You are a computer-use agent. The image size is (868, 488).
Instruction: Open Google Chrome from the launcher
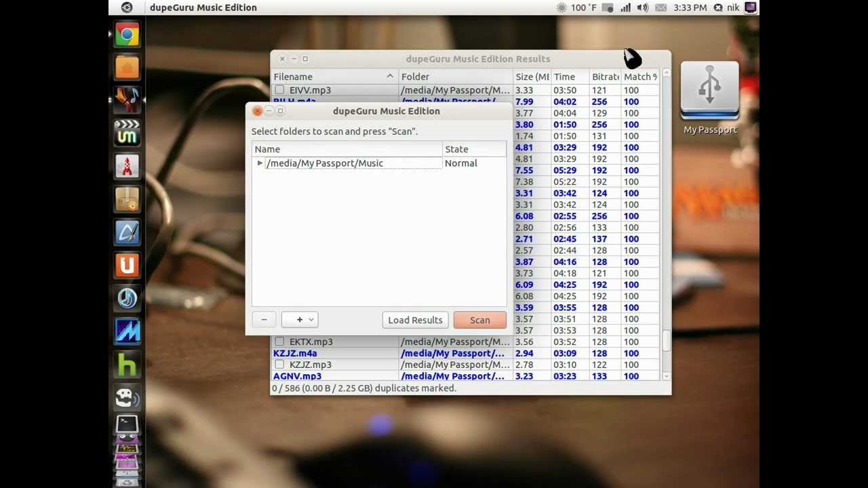(127, 35)
